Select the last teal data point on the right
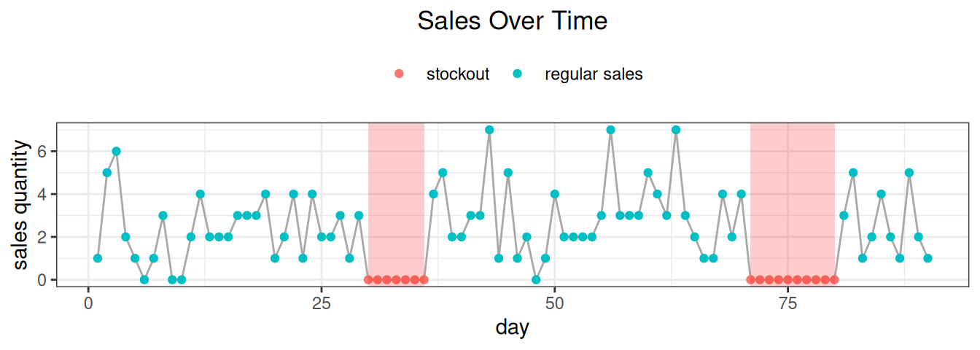Viewport: 980px width, 350px height. coord(927,258)
